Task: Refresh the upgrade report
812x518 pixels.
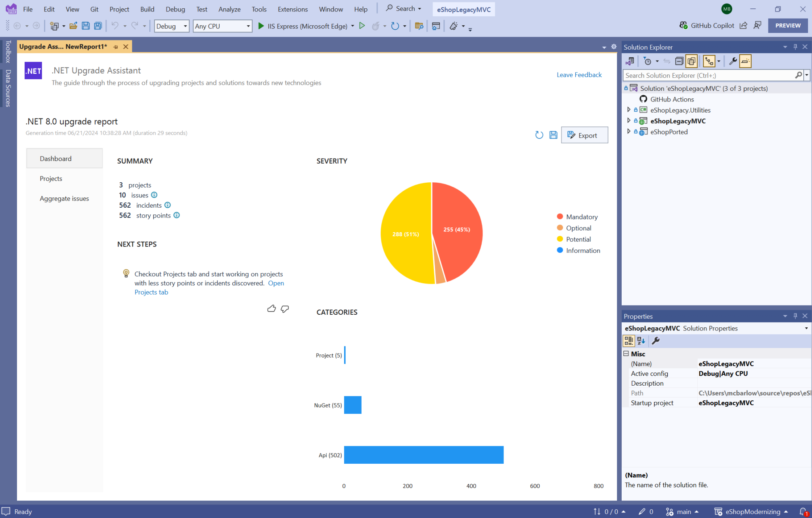Action: (539, 135)
